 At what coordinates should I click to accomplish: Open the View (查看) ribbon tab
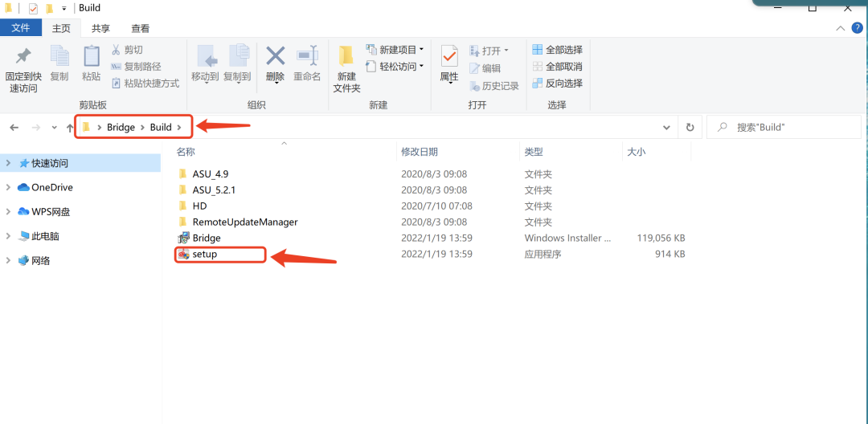141,28
